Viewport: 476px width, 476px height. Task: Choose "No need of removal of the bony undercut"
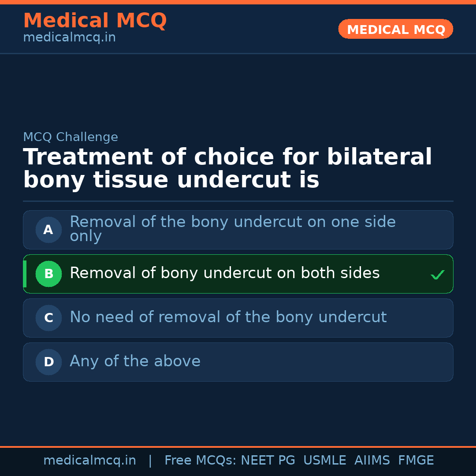tap(228, 317)
